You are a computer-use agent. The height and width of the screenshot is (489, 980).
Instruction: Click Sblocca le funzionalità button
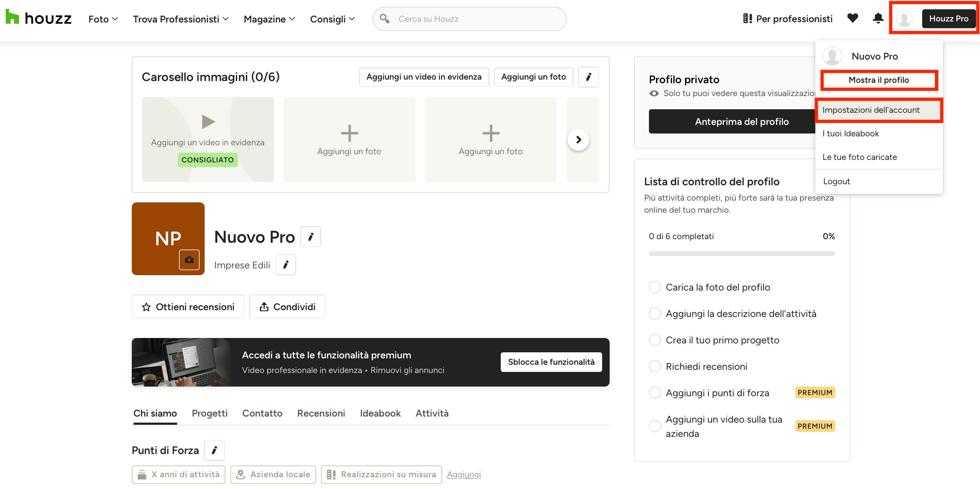(551, 362)
